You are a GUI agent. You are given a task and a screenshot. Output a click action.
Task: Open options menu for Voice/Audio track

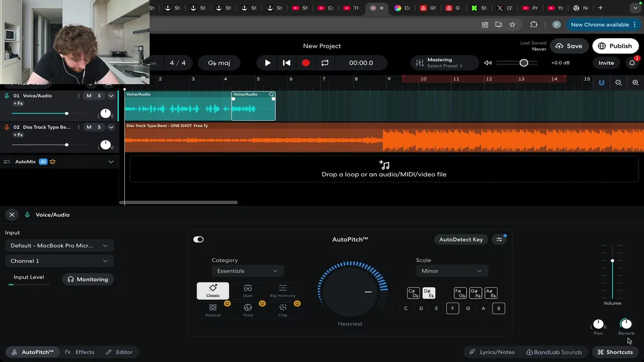tap(78, 96)
